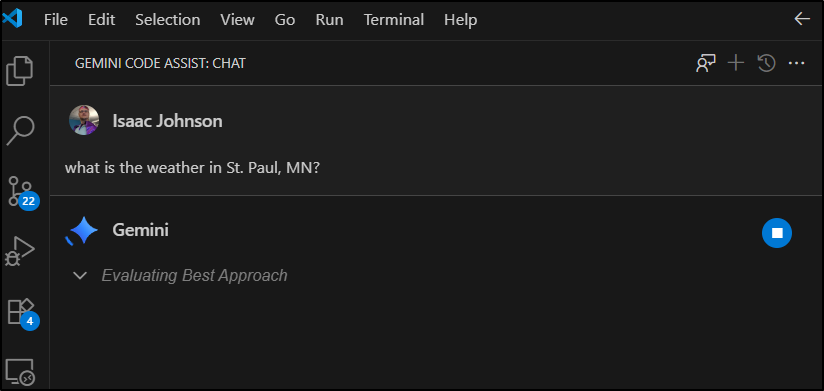Open the Terminal menu
The height and width of the screenshot is (391, 824).
pos(394,20)
